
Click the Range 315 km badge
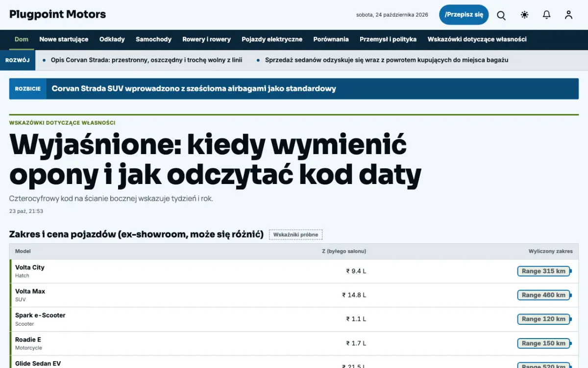[544, 271]
